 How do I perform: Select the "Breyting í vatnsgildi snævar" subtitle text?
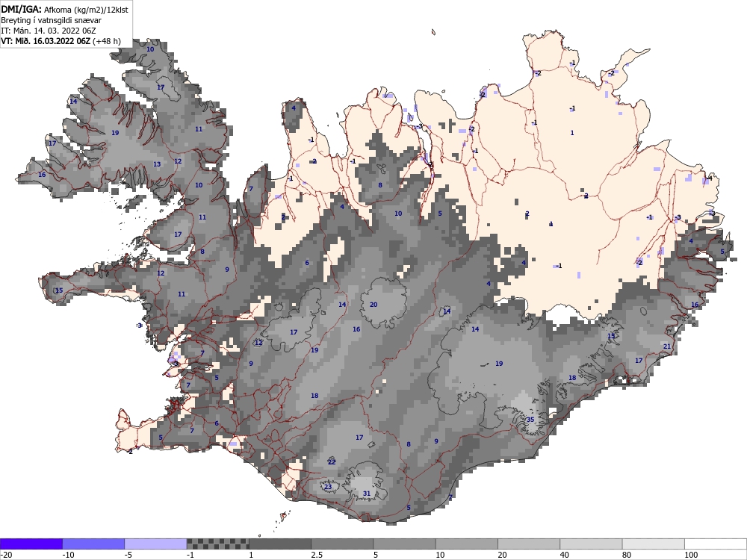[x=51, y=20]
